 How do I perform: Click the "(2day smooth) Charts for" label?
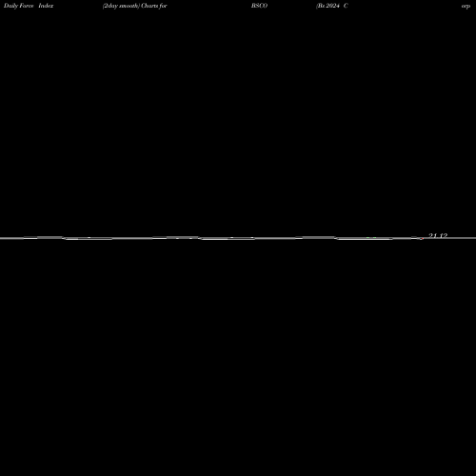click(135, 6)
